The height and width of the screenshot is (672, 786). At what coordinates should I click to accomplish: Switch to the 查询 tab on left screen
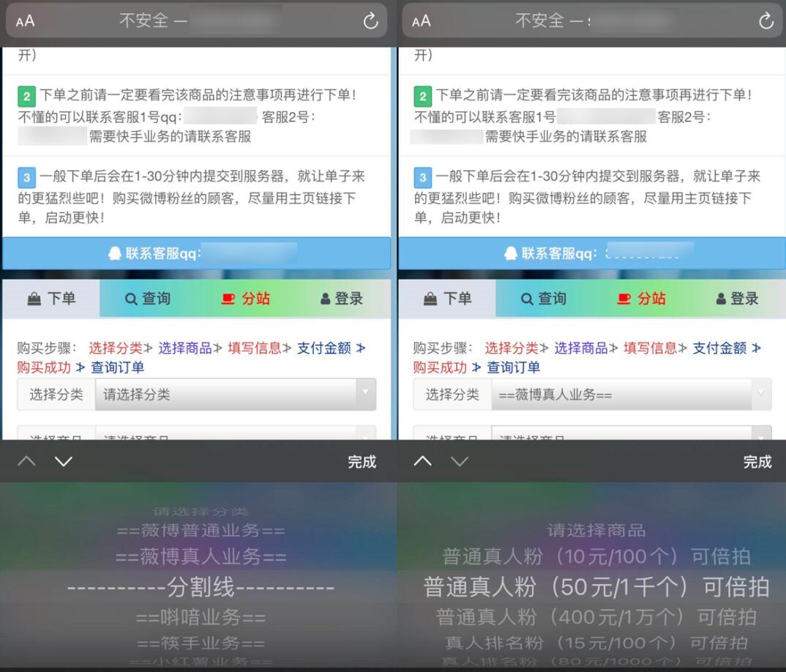point(148,299)
